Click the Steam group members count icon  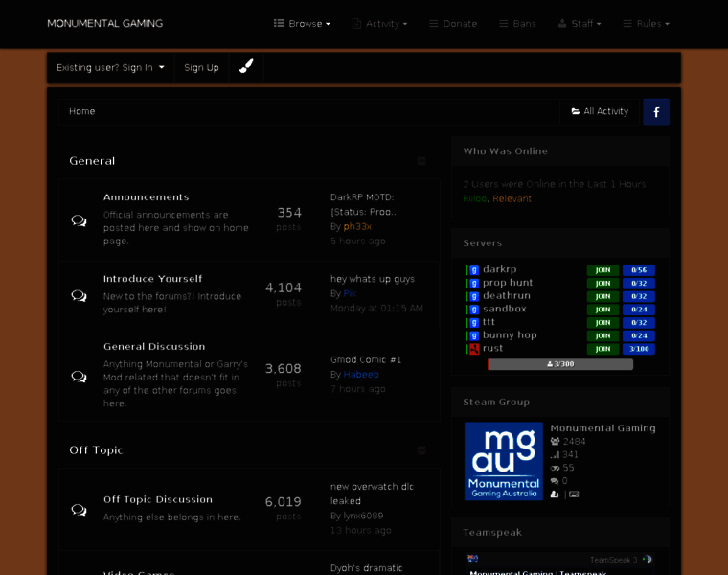(x=555, y=441)
